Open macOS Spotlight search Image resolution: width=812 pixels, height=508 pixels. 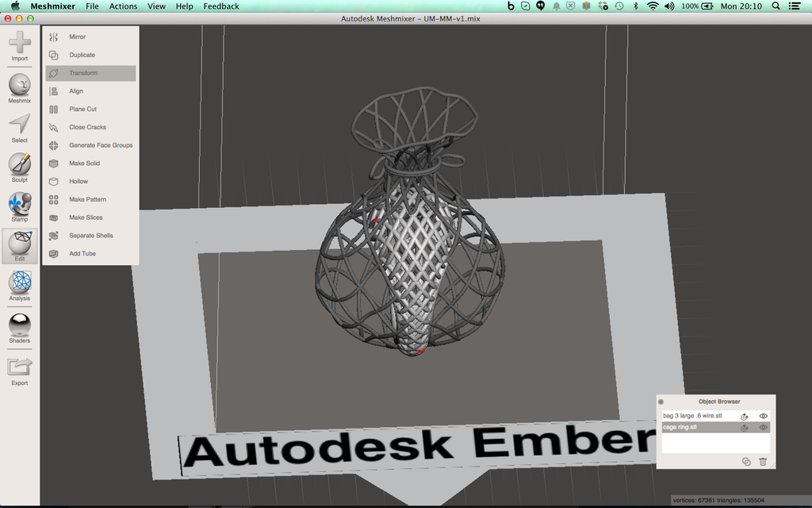(x=776, y=6)
